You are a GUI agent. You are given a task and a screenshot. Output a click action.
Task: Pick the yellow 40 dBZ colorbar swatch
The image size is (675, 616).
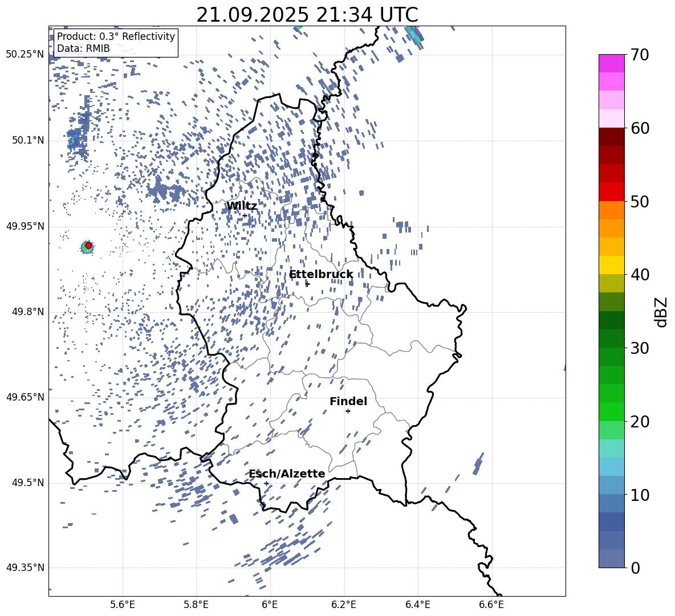(x=612, y=265)
